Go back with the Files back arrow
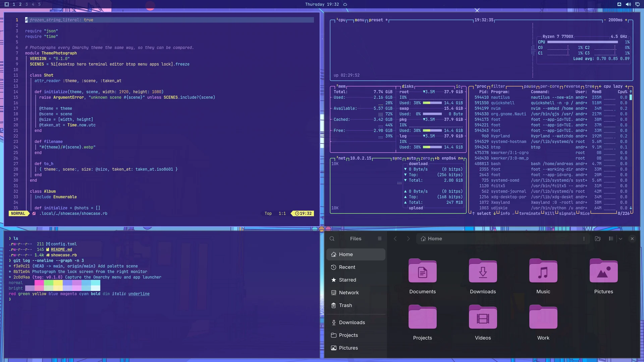644x362 pixels. 395,239
